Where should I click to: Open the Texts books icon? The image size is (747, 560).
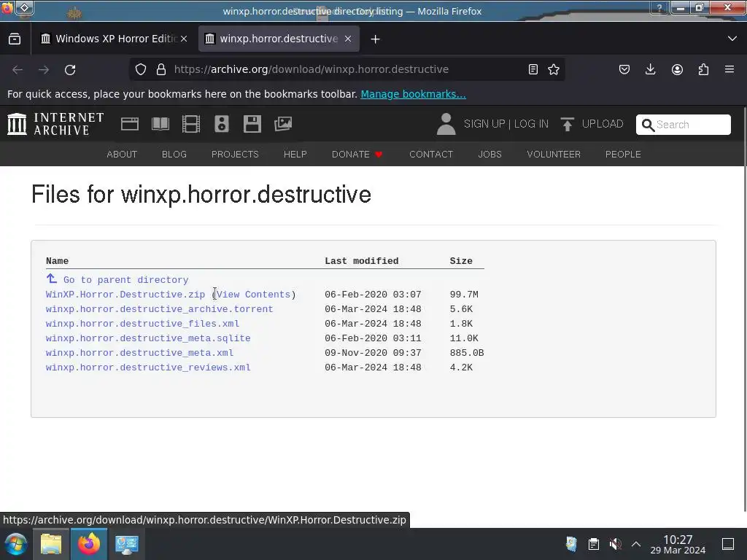tap(160, 124)
